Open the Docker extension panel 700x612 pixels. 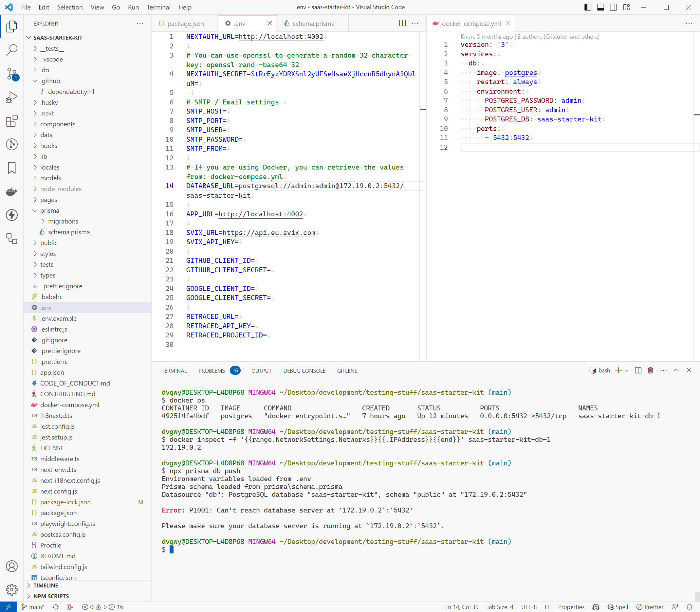[12, 191]
